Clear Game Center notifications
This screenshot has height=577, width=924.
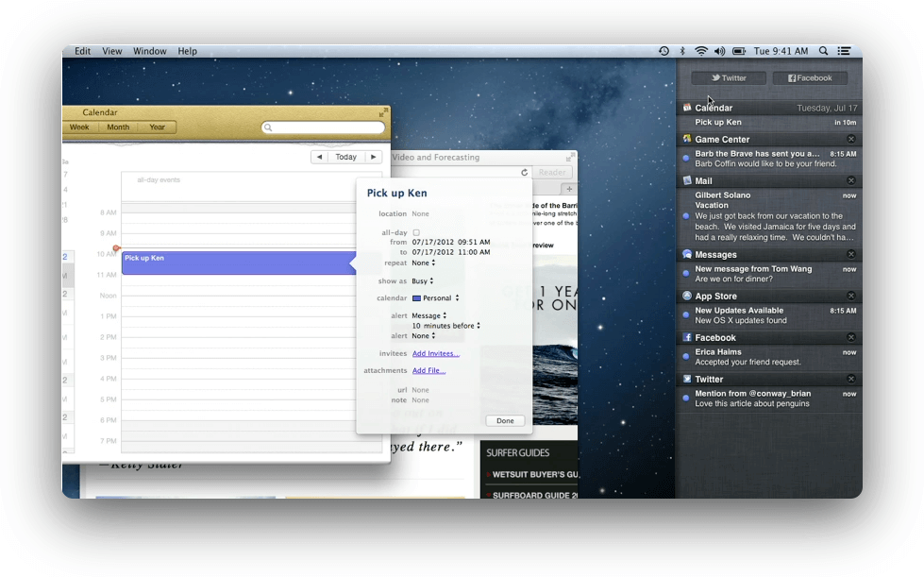pyautogui.click(x=851, y=139)
